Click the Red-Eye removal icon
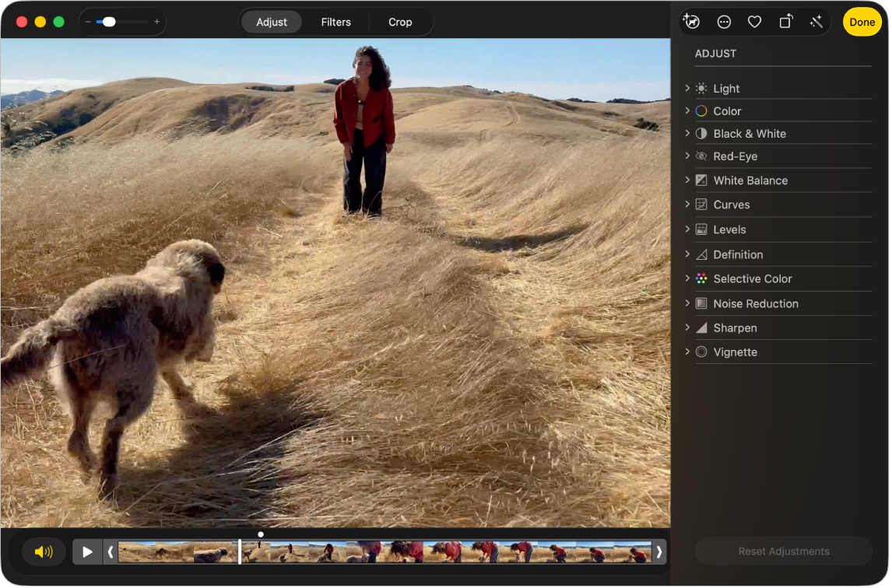The width and height of the screenshot is (892, 588). 700,156
